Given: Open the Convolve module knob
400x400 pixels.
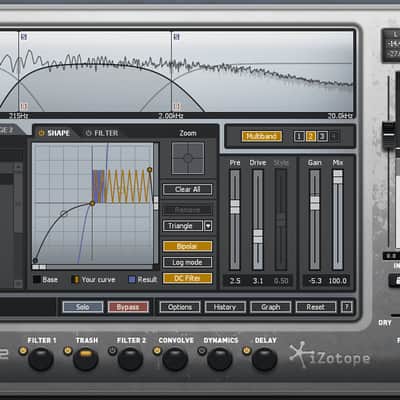Looking at the screenshot, I should [x=175, y=359].
